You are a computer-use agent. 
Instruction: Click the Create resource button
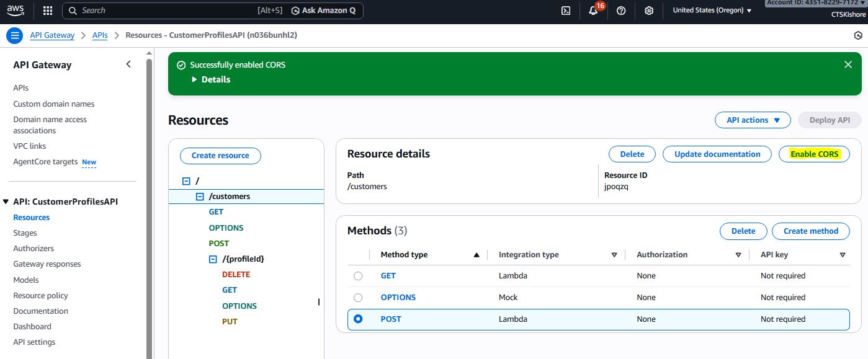coord(220,156)
